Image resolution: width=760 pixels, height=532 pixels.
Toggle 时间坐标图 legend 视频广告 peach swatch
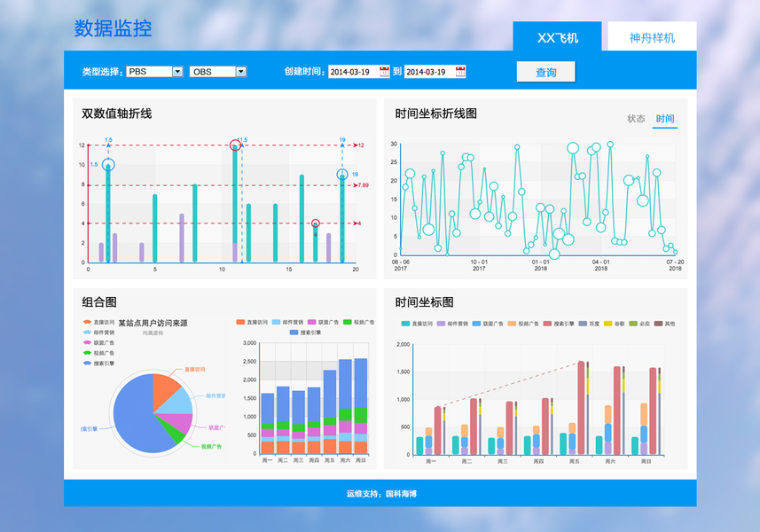click(x=512, y=324)
